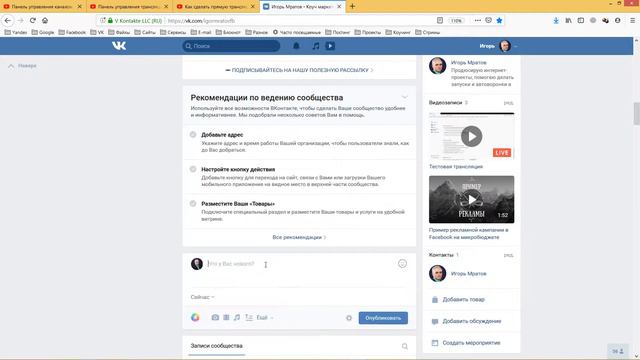
Task: Mark 'Добавьте адрес' recommendation circle
Action: pos(193,134)
